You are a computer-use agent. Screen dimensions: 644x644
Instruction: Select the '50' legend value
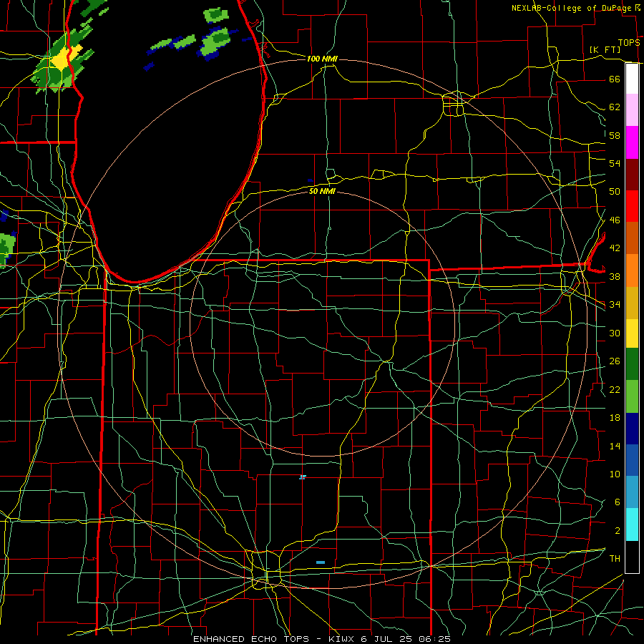coord(615,192)
